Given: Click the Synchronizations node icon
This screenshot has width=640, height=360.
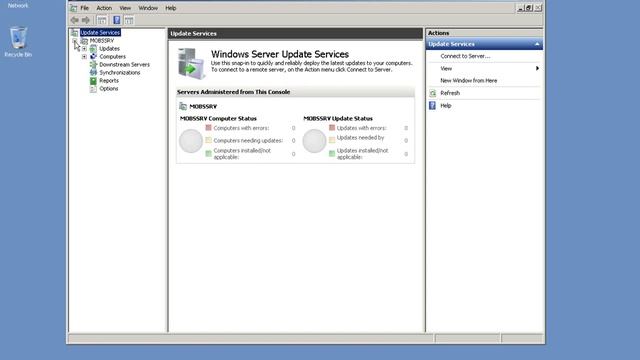Looking at the screenshot, I should [93, 73].
